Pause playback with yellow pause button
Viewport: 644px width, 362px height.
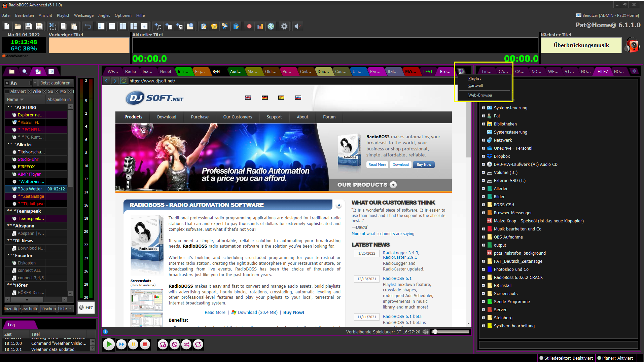click(133, 344)
